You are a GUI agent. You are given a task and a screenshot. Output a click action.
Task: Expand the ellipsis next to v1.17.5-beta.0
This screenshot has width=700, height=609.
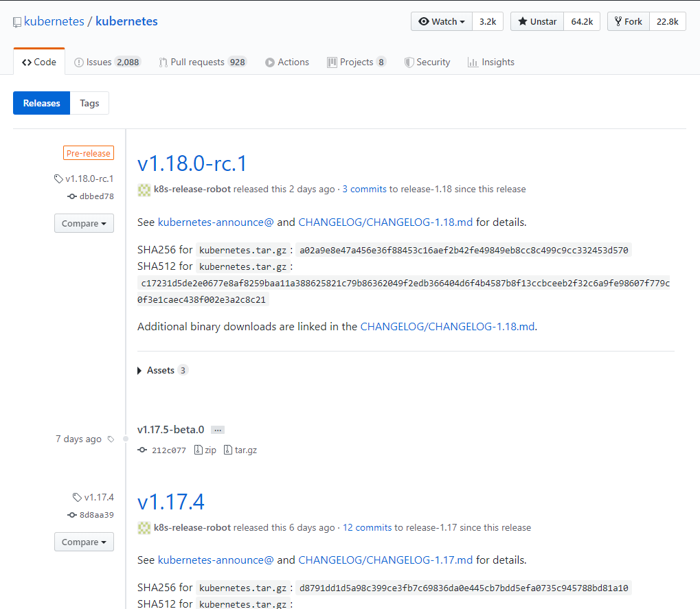pyautogui.click(x=217, y=430)
